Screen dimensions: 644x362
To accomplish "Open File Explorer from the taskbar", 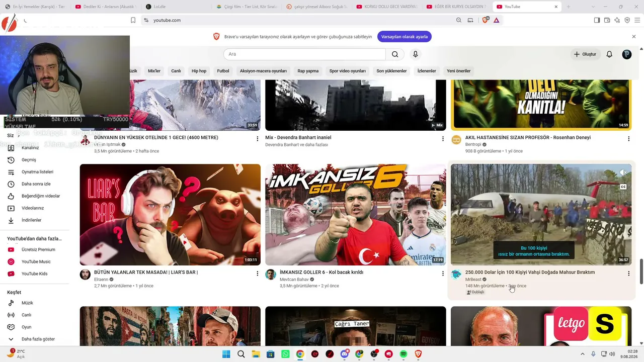I will coord(256,354).
